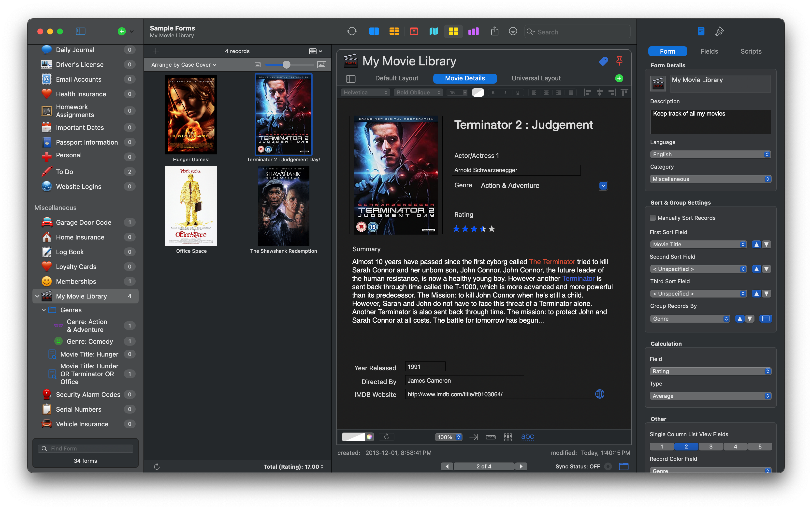812x509 pixels.
Task: Toggle italic text formatting button
Action: 505,92
